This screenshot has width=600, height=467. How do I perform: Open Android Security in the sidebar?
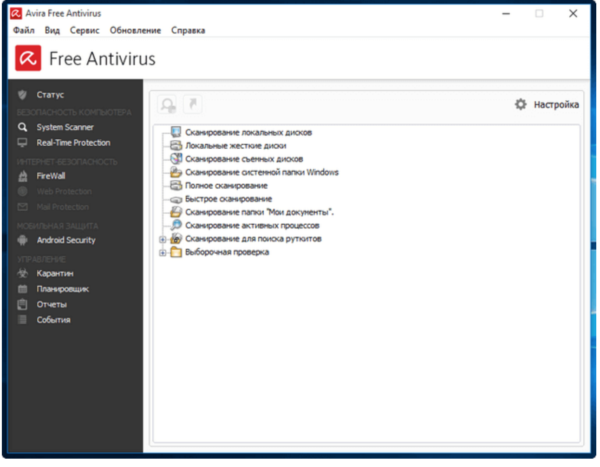66,240
